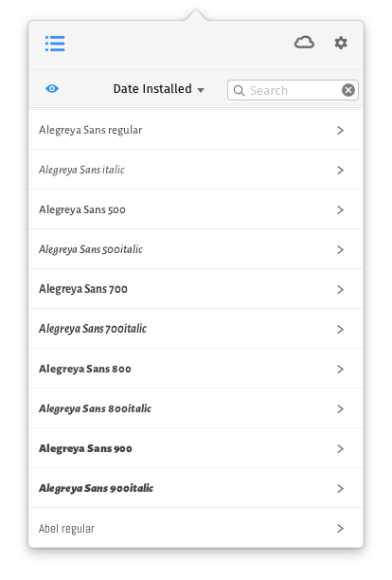Click the cloud sync icon
392x580 pixels.
coord(304,43)
